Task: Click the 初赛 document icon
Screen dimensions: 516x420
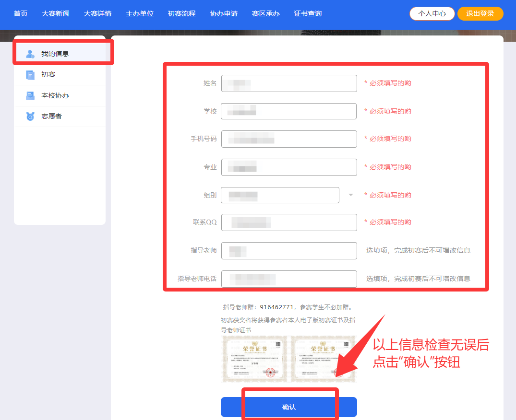Action: click(30, 75)
